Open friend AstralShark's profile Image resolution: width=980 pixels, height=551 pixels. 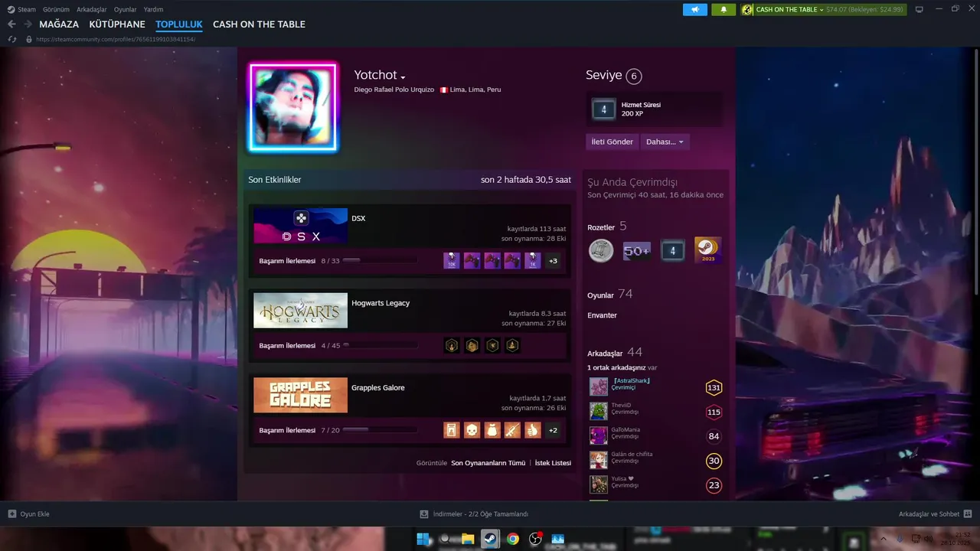[x=632, y=381]
